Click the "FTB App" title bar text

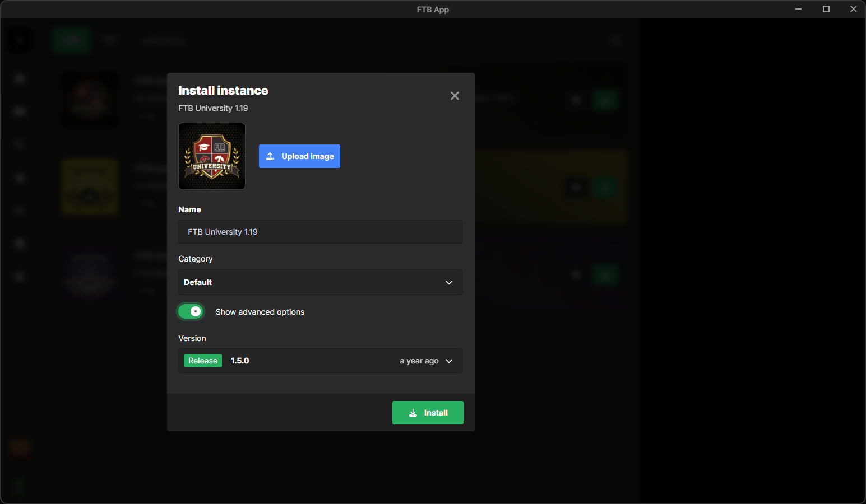(x=433, y=10)
